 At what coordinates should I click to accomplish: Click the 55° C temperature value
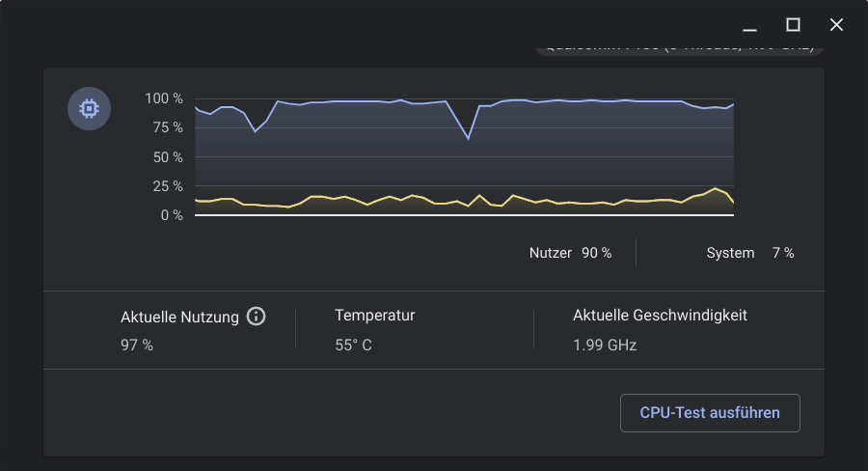(x=353, y=346)
